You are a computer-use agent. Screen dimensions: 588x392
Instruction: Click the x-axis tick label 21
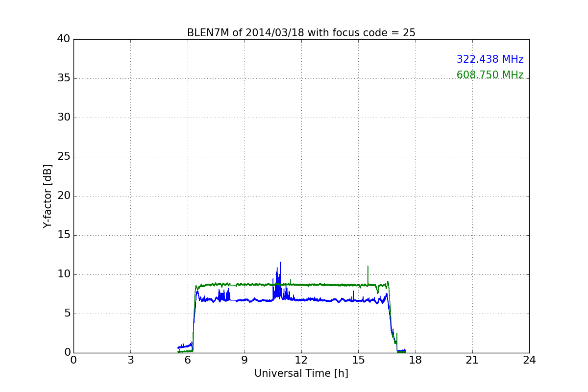[472, 360]
